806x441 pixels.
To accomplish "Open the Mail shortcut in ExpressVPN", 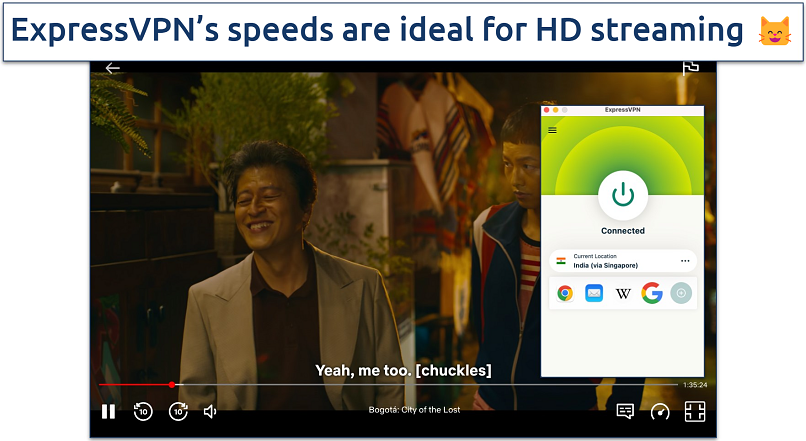I will pos(594,293).
